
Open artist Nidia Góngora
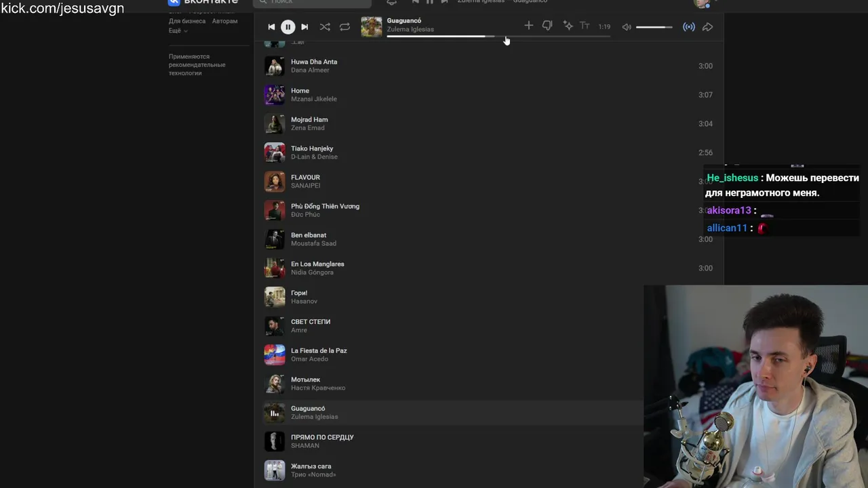point(312,272)
